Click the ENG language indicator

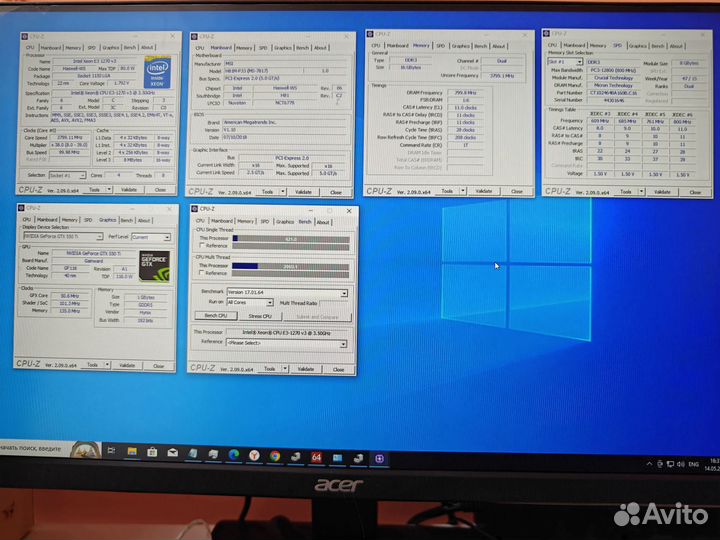pos(693,465)
